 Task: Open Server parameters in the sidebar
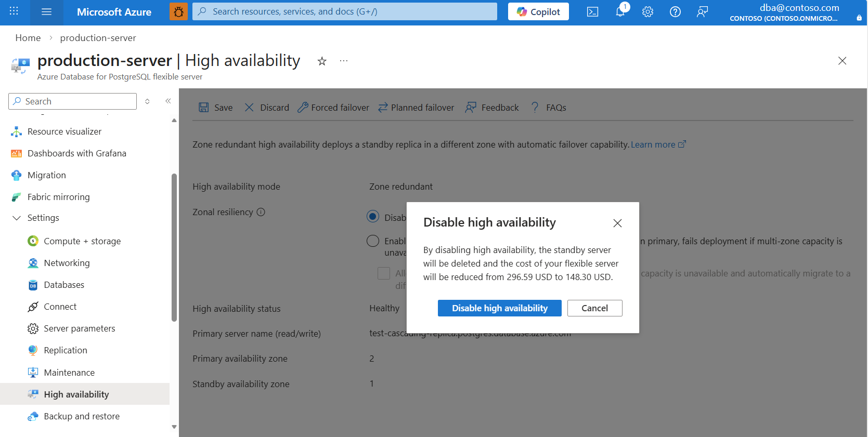pos(79,328)
